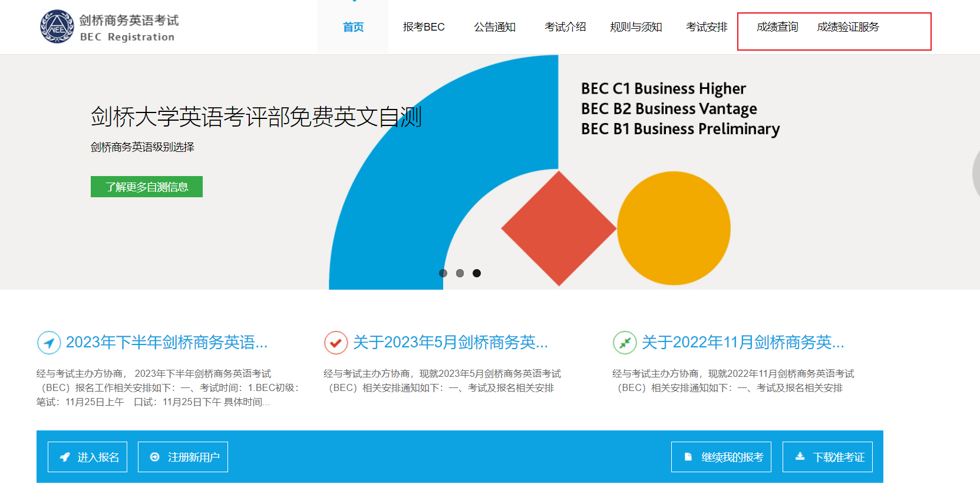980x484 pixels.
Task: Click the rocket icon in 进入报名 button
Action: (x=65, y=457)
